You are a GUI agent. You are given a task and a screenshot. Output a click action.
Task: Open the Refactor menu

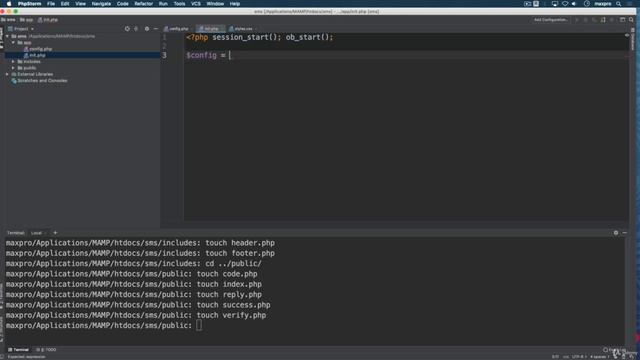144,4
